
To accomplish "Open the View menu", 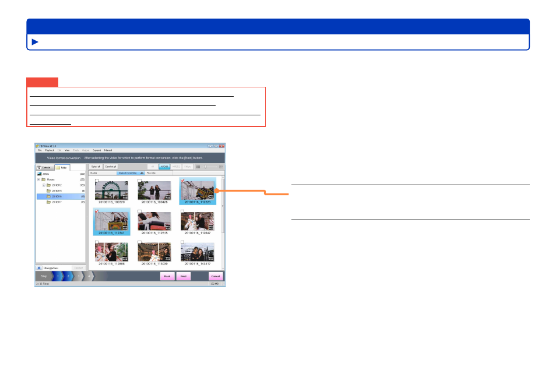I will point(67,150).
